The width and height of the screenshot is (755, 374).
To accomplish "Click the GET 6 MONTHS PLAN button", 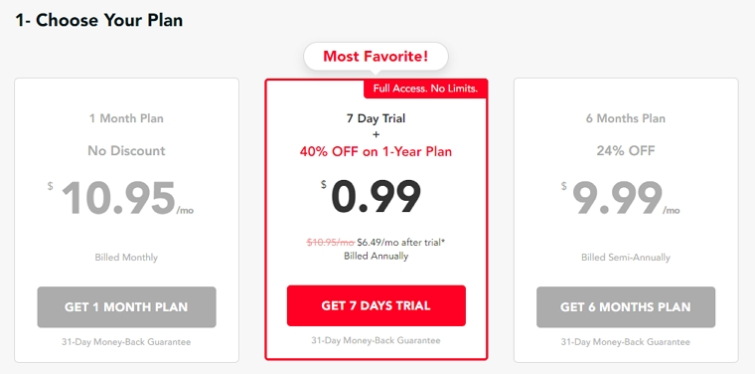I will tap(625, 307).
